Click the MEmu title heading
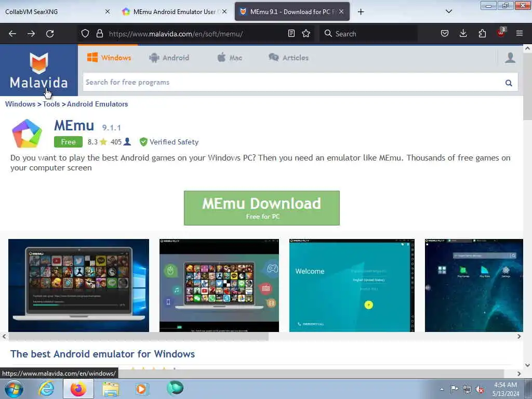Viewport: 532px width, 399px height. (74, 126)
